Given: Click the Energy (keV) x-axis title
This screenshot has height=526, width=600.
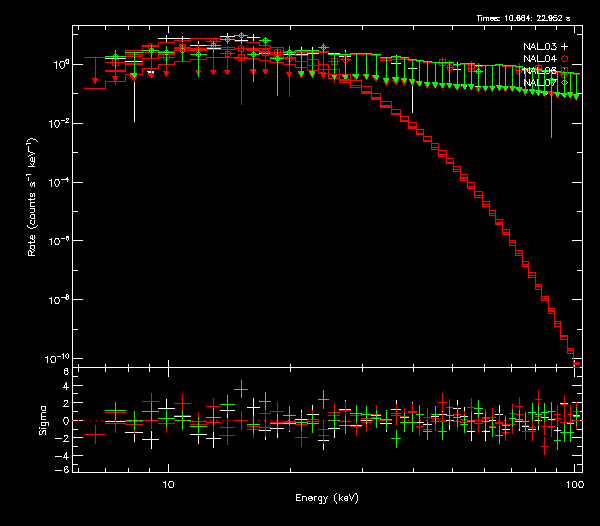Looking at the screenshot, I should click(326, 498).
